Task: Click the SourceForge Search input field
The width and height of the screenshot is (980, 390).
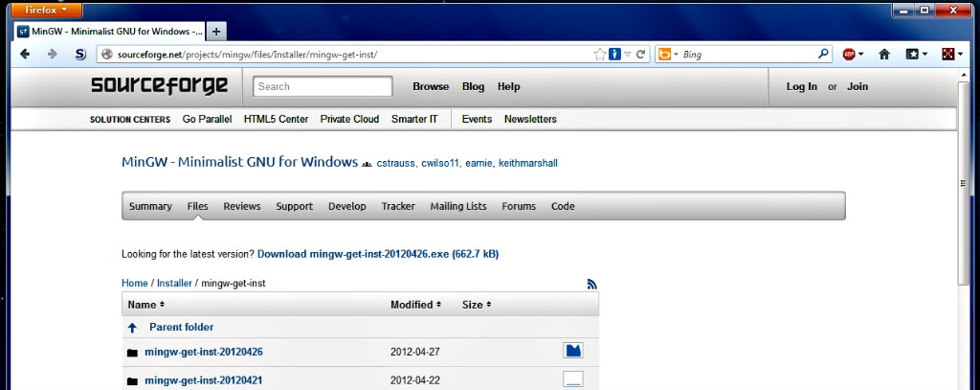Action: 323,86
